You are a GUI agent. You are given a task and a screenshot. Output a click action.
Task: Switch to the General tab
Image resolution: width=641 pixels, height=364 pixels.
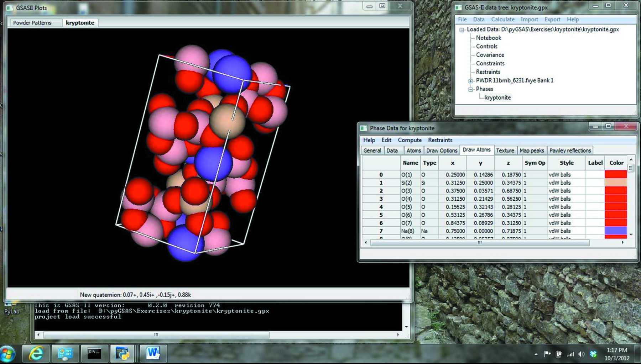372,151
